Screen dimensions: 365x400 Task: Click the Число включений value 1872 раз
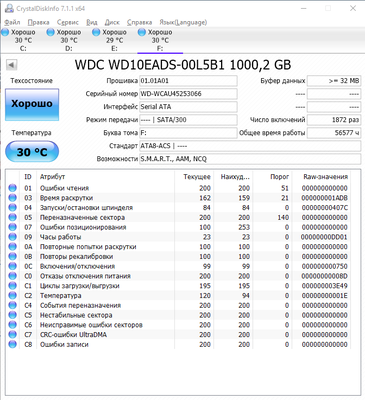click(x=334, y=120)
